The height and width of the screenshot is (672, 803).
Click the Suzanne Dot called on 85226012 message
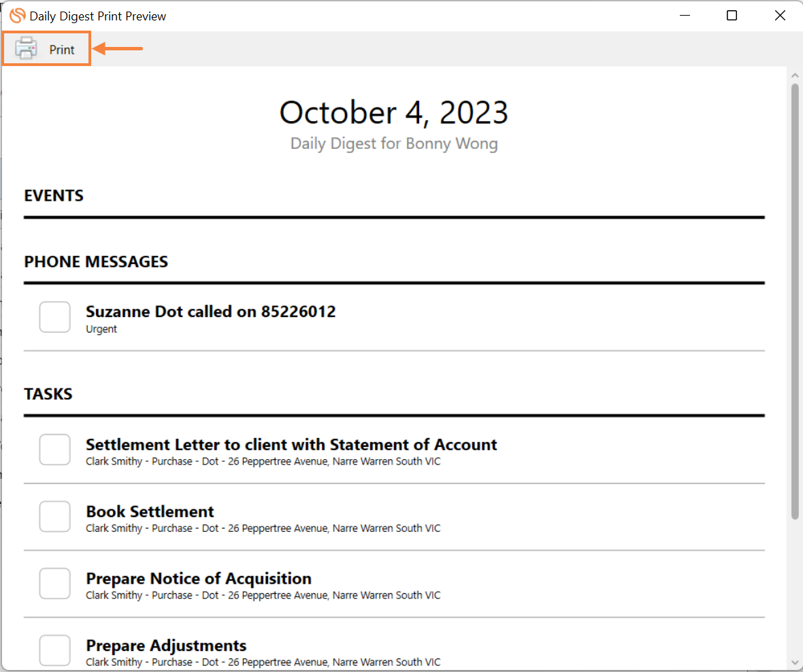click(210, 312)
